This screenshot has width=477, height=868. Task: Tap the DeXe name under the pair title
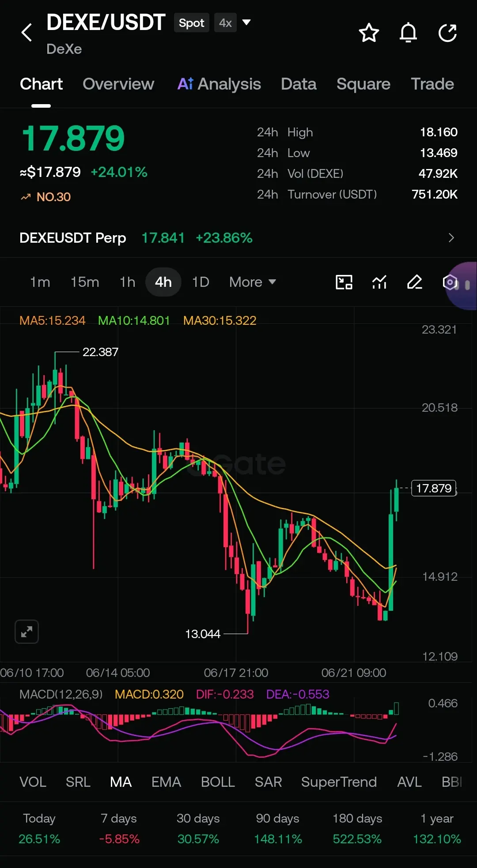64,49
